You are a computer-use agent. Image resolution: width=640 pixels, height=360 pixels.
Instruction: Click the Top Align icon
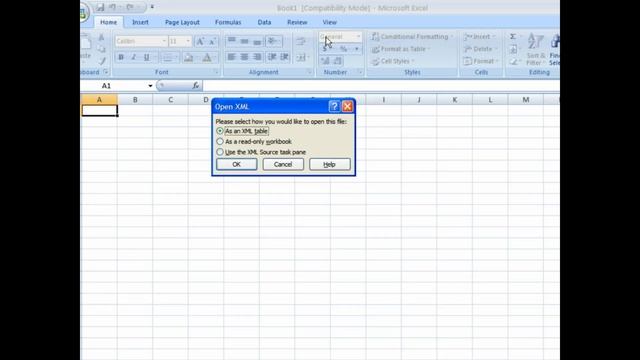[x=231, y=41]
